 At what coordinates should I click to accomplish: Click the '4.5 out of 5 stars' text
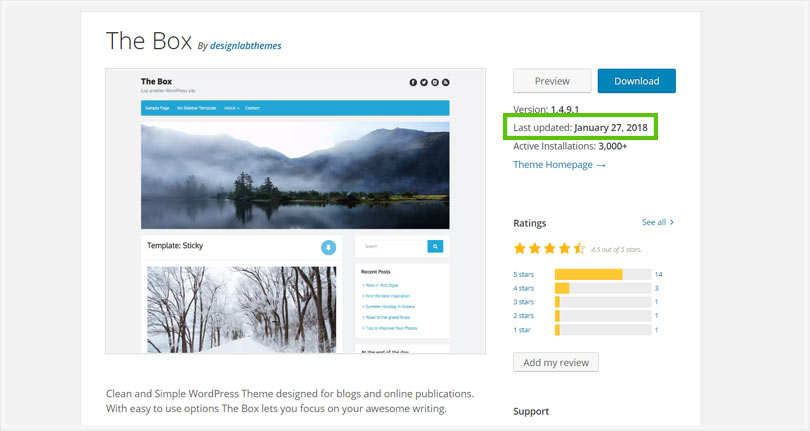pos(616,250)
